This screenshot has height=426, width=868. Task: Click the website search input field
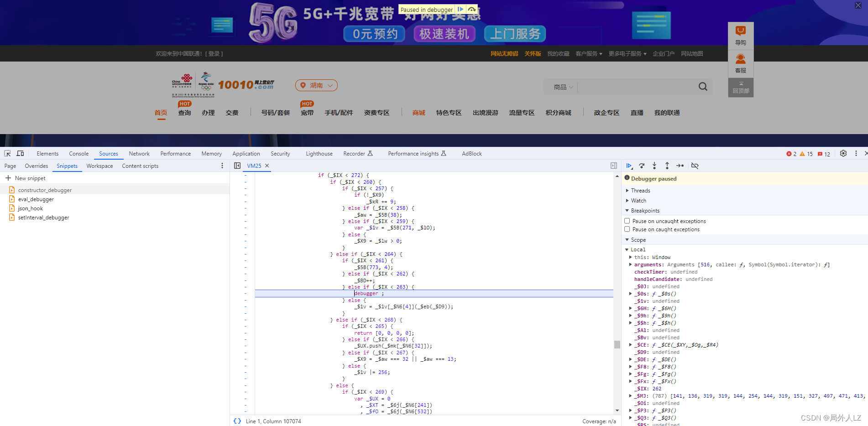pos(637,87)
